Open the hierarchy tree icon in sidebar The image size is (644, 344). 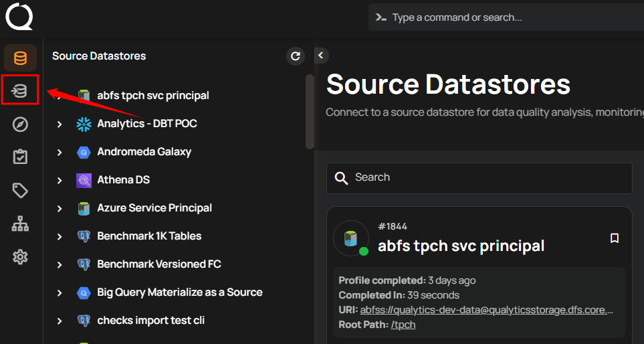(x=20, y=224)
